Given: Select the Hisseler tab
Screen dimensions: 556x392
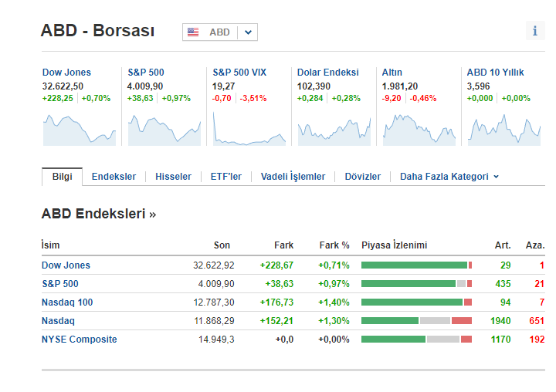Looking at the screenshot, I should pyautogui.click(x=173, y=177).
